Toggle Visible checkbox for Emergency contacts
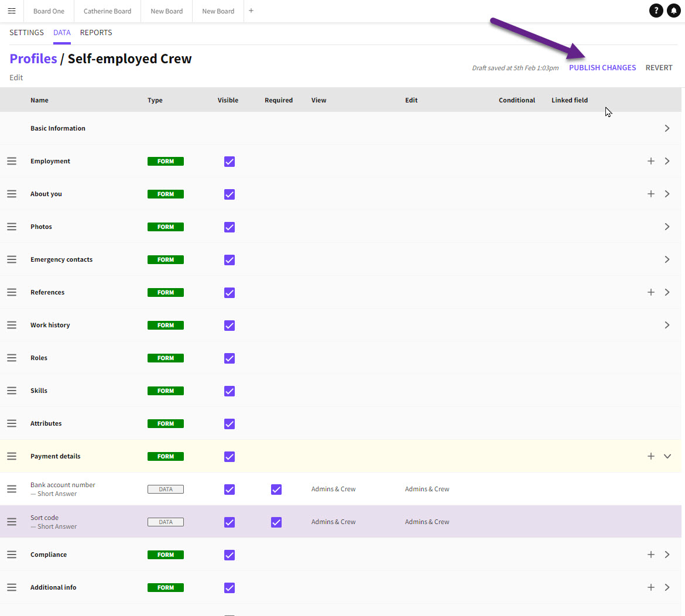The width and height of the screenshot is (685, 616). click(x=230, y=259)
